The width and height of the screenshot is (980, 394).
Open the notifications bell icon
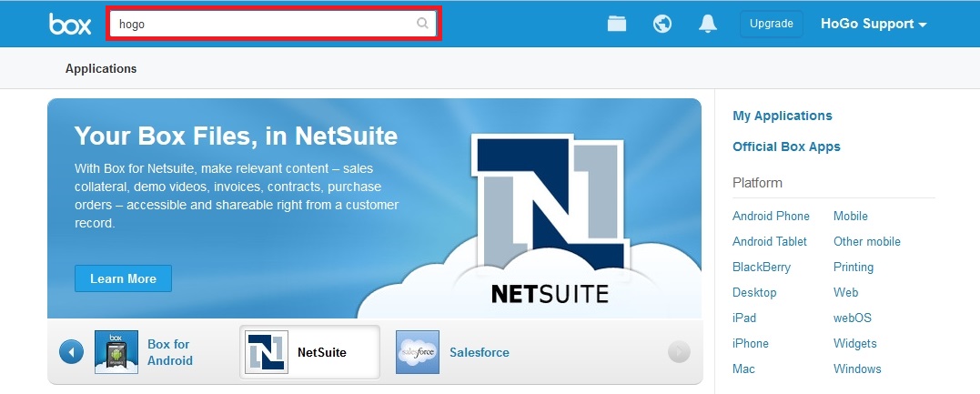(707, 24)
